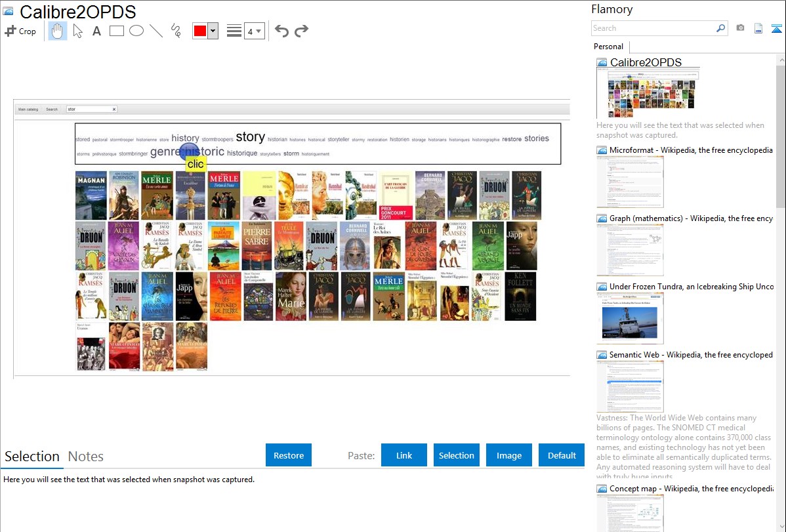Switch to the Notes tab
This screenshot has width=786, height=532.
click(x=85, y=457)
